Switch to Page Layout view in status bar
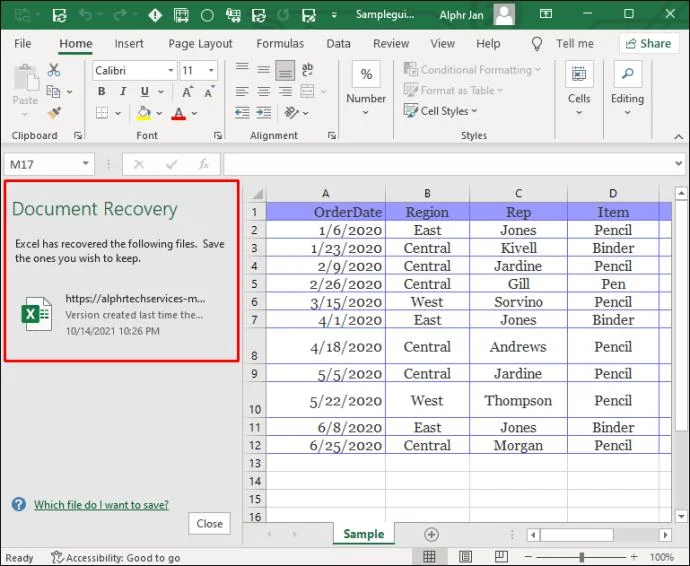 pyautogui.click(x=465, y=557)
